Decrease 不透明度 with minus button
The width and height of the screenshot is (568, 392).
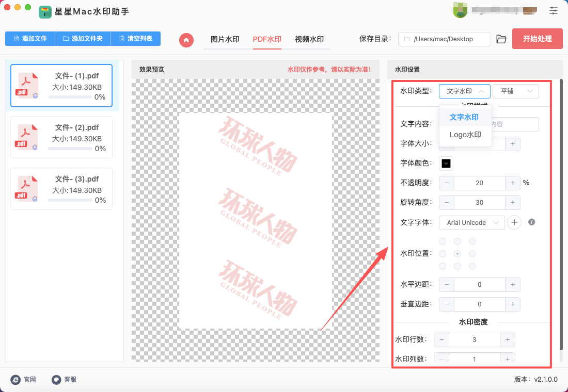[x=447, y=183]
